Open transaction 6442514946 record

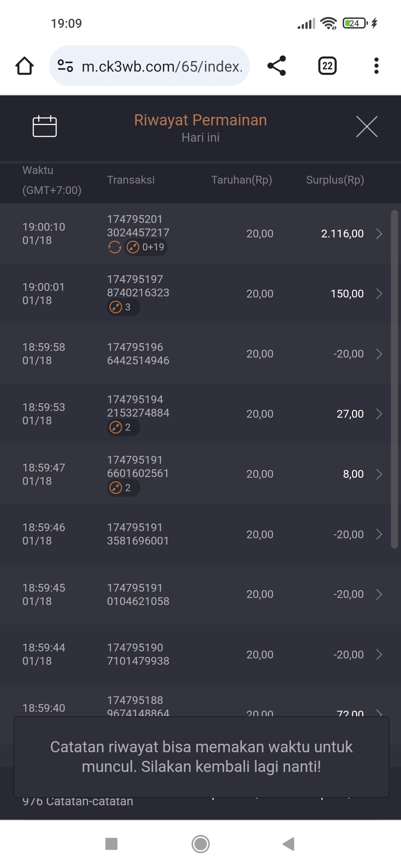pos(138,354)
